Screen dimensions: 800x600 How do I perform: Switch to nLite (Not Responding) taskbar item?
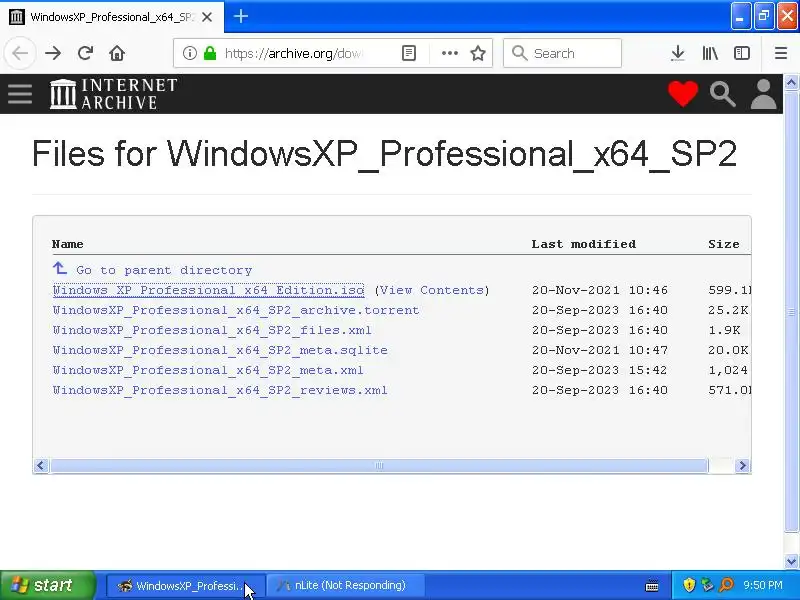(x=346, y=585)
